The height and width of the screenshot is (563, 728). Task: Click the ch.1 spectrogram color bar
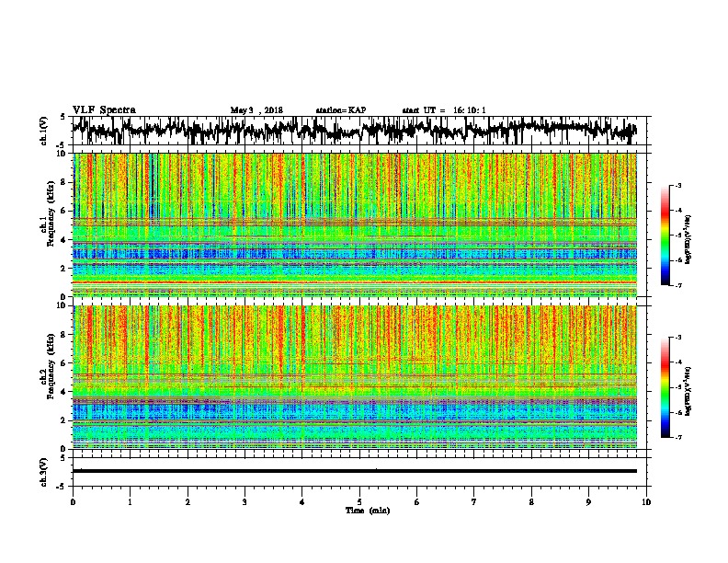coord(665,236)
